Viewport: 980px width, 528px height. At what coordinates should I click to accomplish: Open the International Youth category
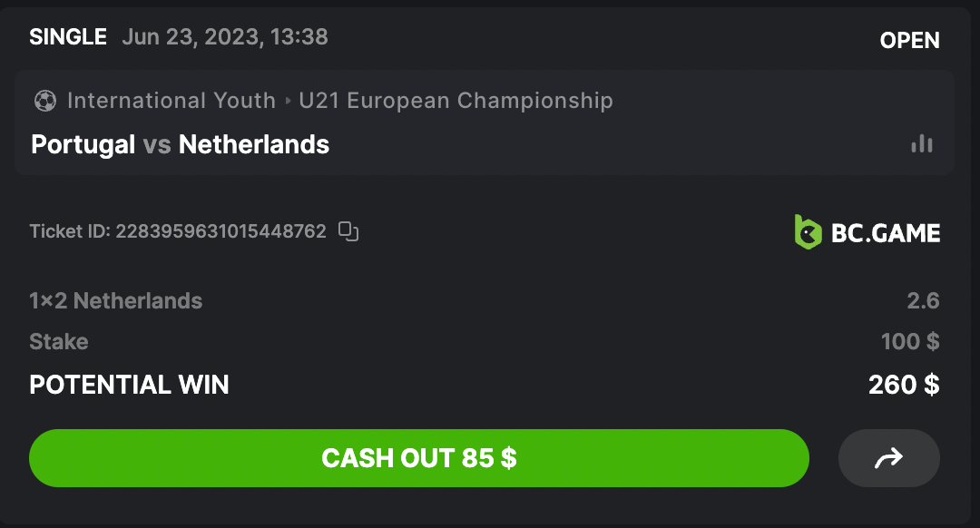click(171, 101)
